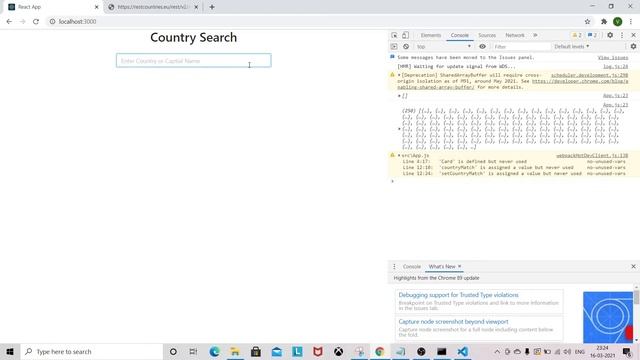Click the Country or Capital Name search field
This screenshot has height=360, width=640.
(193, 60)
